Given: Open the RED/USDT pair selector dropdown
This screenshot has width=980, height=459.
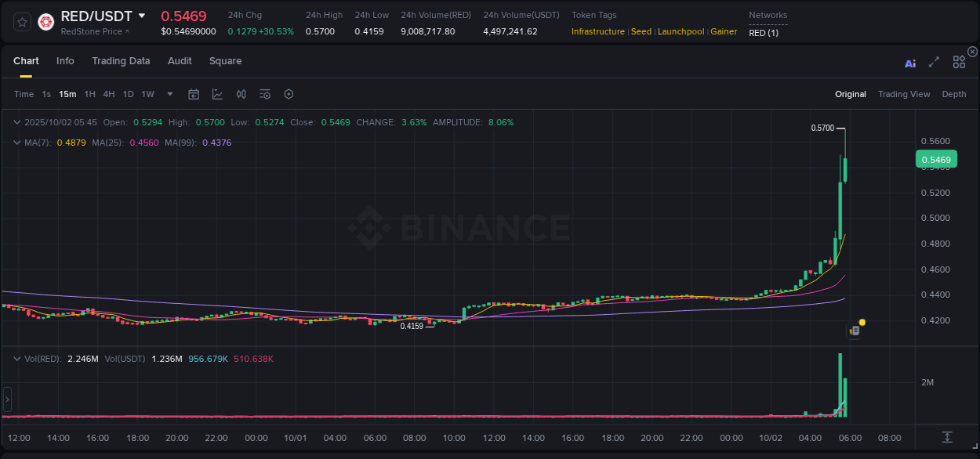Looking at the screenshot, I should [143, 16].
